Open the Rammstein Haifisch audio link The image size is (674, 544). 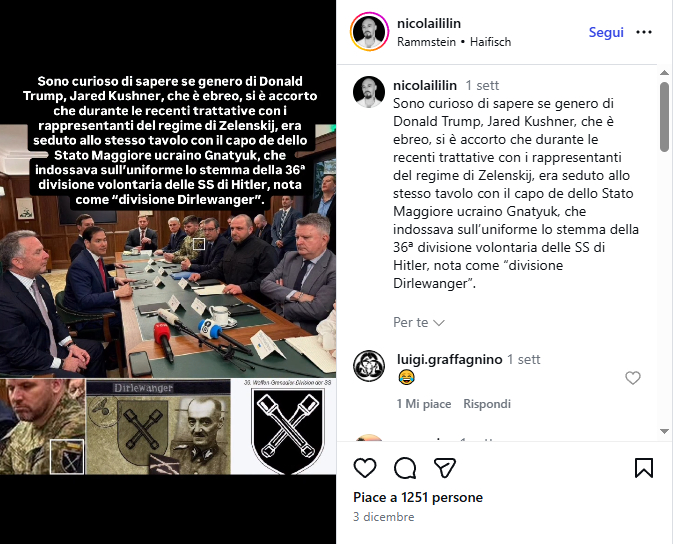[x=454, y=42]
